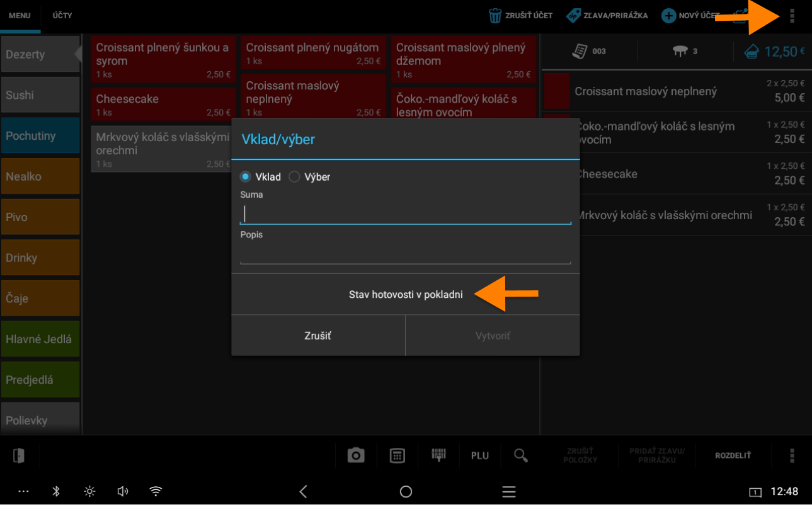Tap the Pochutiny blue category tile
The height and width of the screenshot is (507, 812).
click(x=40, y=135)
